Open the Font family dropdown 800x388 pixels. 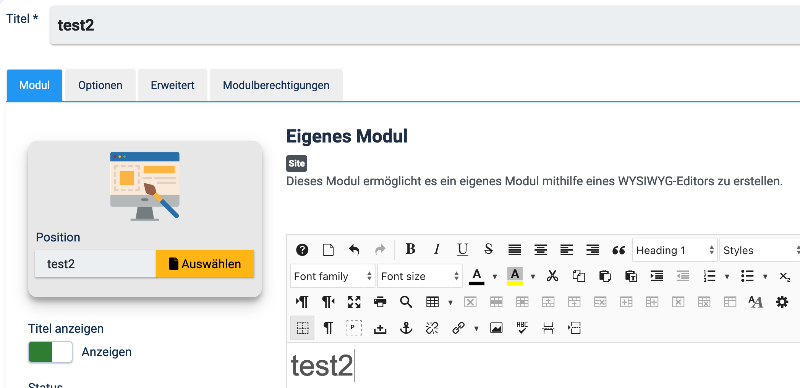[333, 276]
